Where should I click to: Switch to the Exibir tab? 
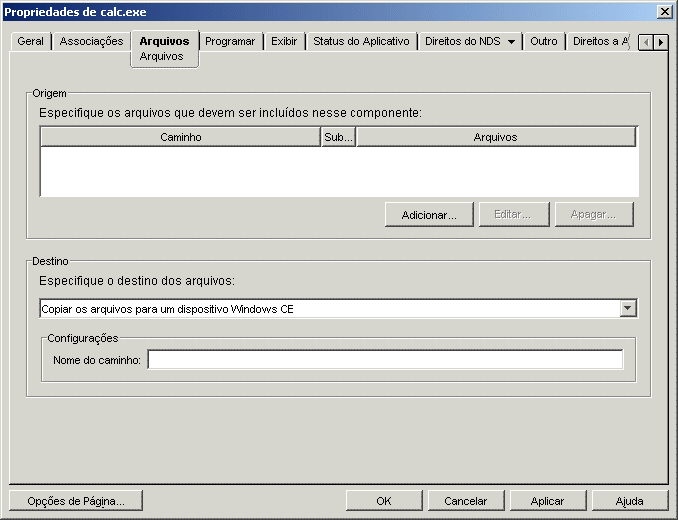tap(284, 41)
